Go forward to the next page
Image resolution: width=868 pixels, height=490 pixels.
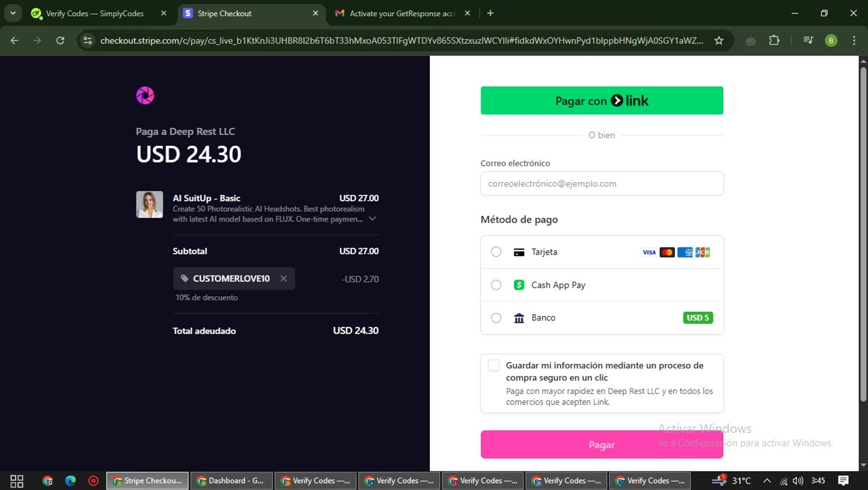pyautogui.click(x=38, y=40)
